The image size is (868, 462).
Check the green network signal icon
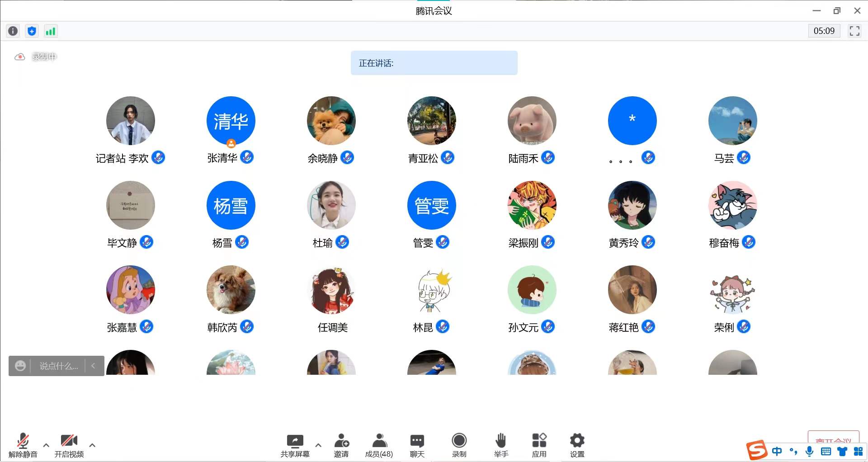(50, 31)
